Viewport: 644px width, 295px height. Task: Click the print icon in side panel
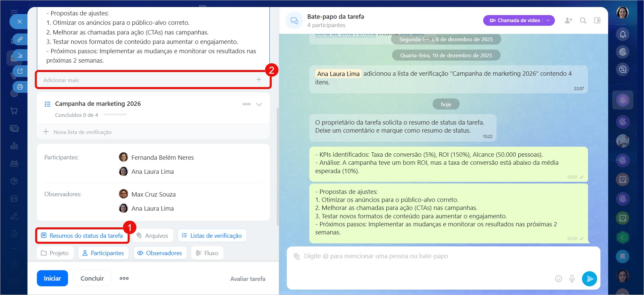pyautogui.click(x=20, y=87)
